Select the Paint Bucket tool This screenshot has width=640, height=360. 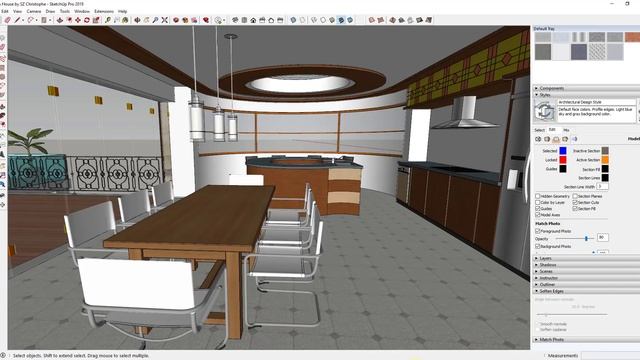[x=125, y=20]
